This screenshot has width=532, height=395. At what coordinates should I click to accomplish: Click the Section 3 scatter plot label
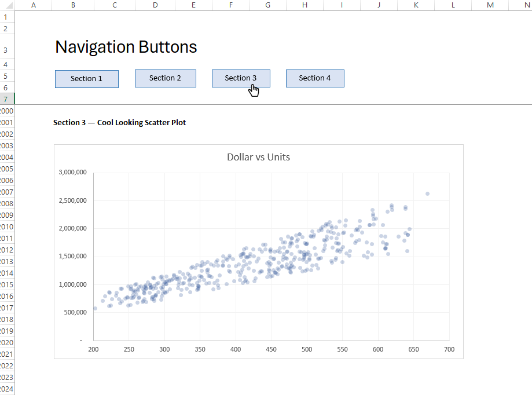[119, 122]
